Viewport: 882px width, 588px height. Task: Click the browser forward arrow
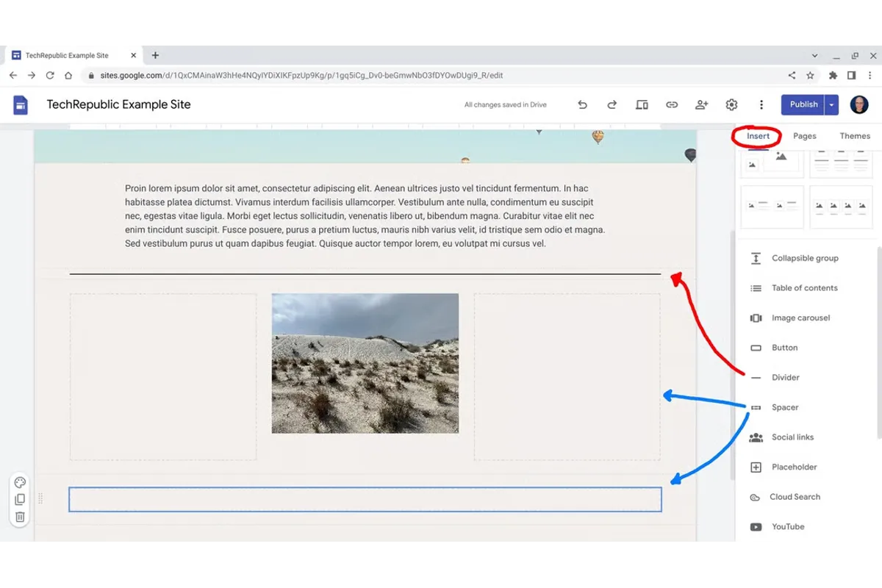[32, 75]
